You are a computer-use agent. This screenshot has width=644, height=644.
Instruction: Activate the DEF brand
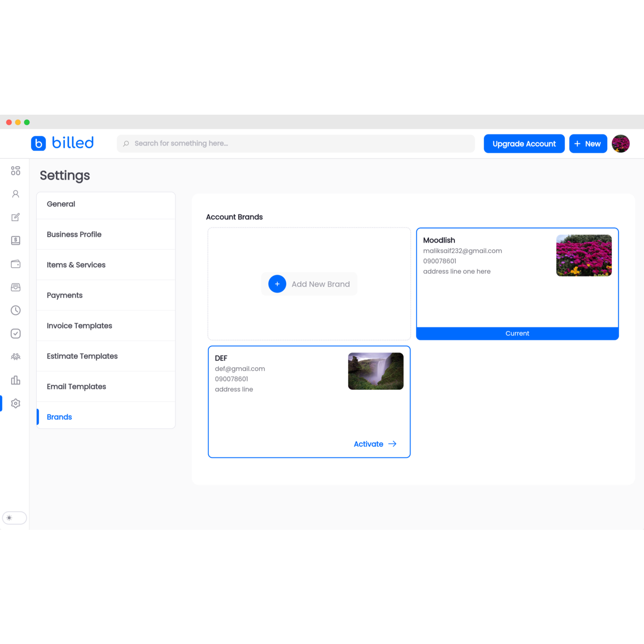coord(375,444)
